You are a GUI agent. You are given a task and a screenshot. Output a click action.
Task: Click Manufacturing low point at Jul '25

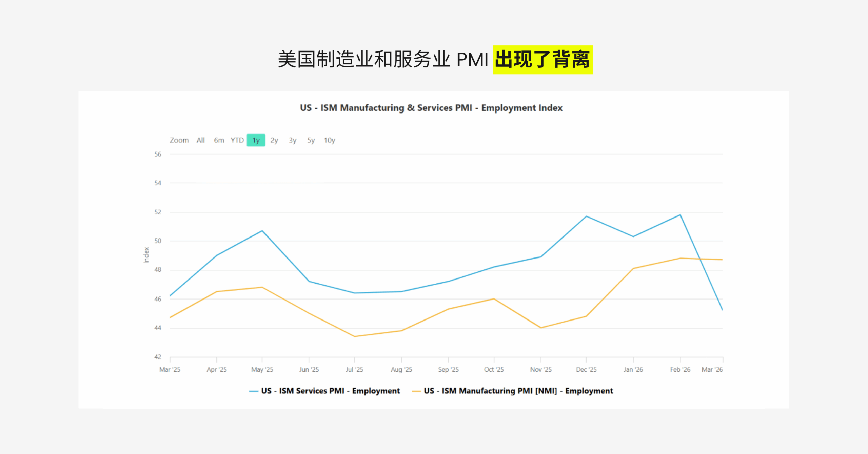coord(354,336)
